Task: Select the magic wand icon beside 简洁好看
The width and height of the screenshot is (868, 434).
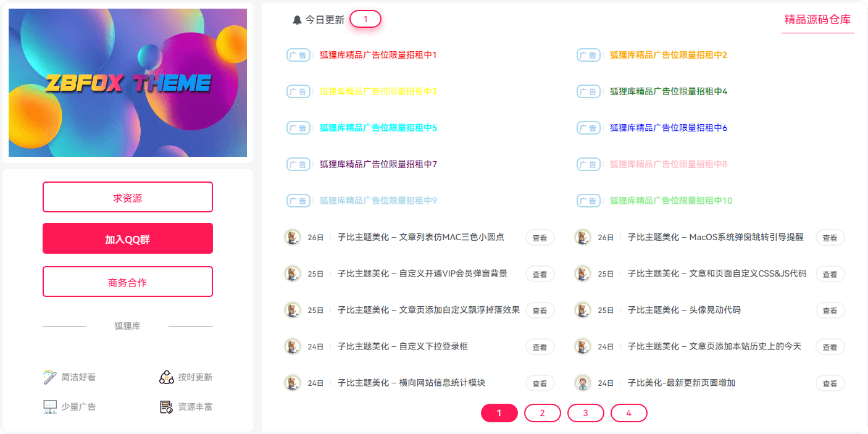Action: pos(49,377)
